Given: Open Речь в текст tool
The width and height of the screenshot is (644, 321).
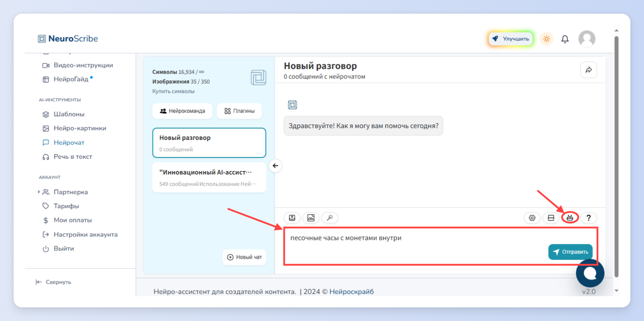Looking at the screenshot, I should [67, 157].
